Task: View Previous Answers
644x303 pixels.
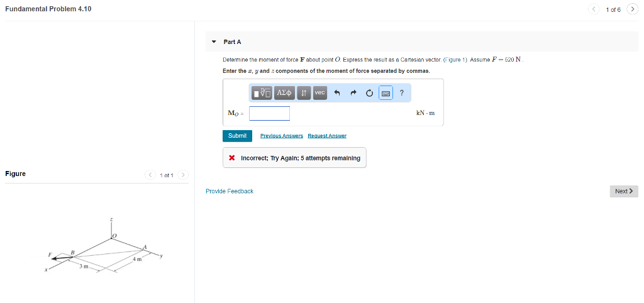Action: click(282, 136)
